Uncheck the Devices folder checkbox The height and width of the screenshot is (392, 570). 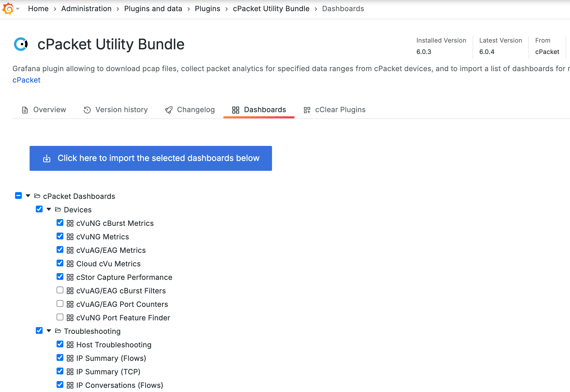[x=39, y=209]
